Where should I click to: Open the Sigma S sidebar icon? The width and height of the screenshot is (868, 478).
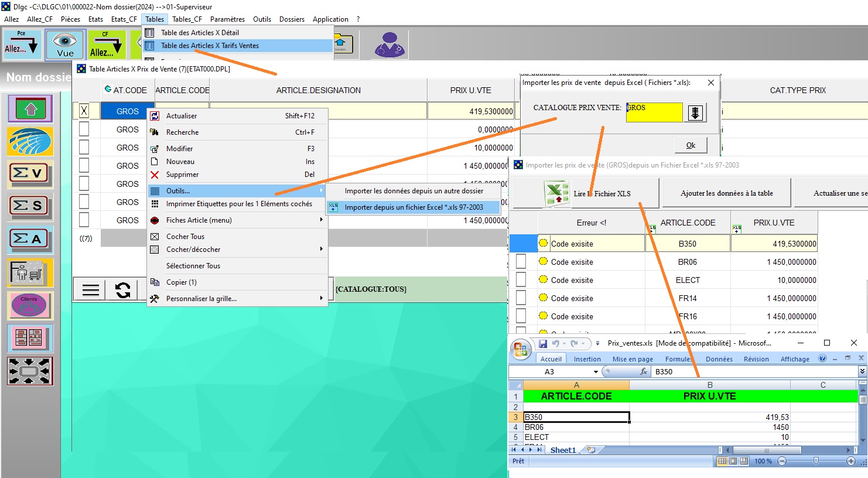point(30,207)
